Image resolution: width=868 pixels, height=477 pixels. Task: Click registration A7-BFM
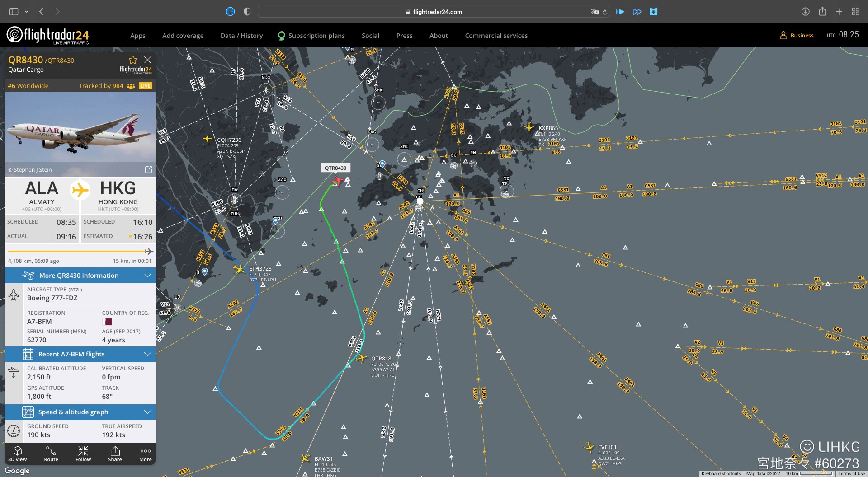[x=39, y=322]
